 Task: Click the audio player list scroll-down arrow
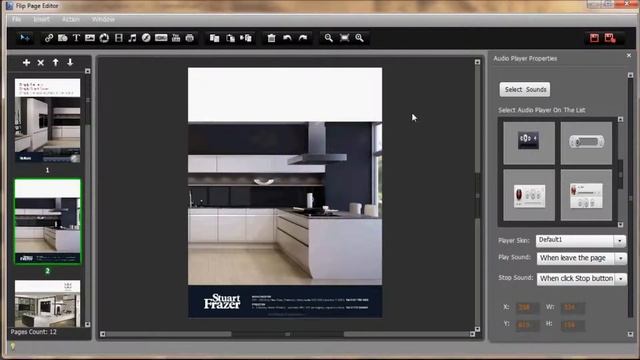pyautogui.click(x=620, y=225)
